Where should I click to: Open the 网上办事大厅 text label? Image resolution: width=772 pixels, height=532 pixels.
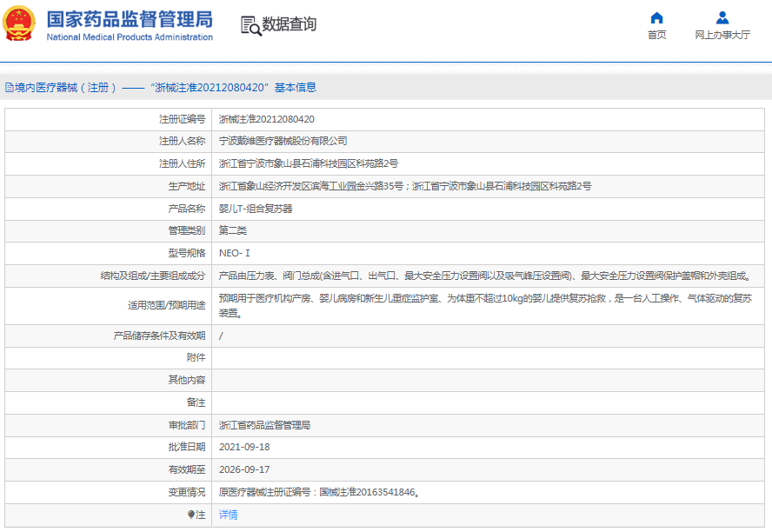pos(722,35)
